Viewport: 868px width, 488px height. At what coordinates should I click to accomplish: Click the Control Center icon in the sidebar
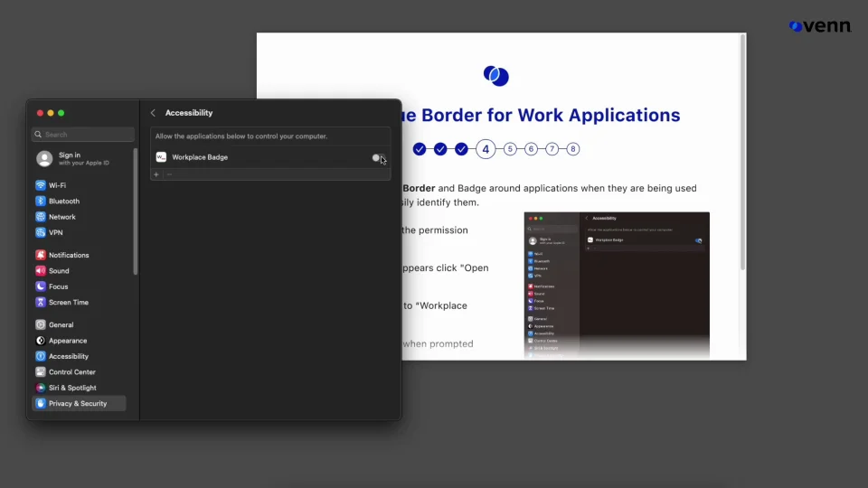(41, 371)
